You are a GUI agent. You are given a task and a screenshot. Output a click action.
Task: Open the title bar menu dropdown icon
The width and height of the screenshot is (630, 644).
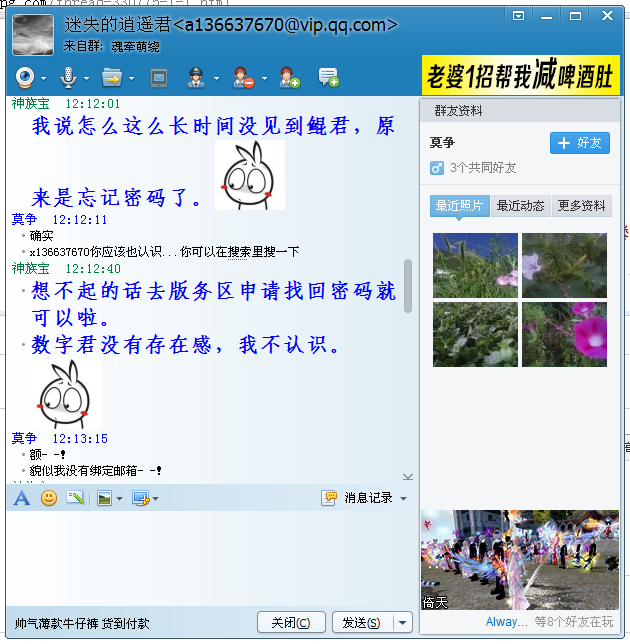[x=518, y=16]
